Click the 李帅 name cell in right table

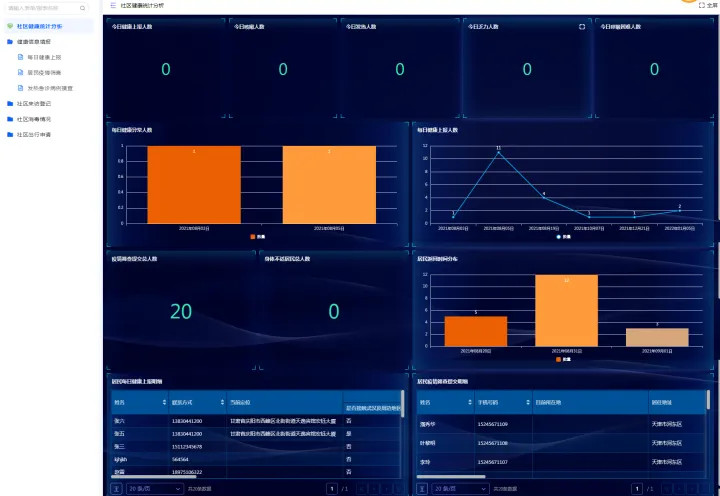coord(425,462)
